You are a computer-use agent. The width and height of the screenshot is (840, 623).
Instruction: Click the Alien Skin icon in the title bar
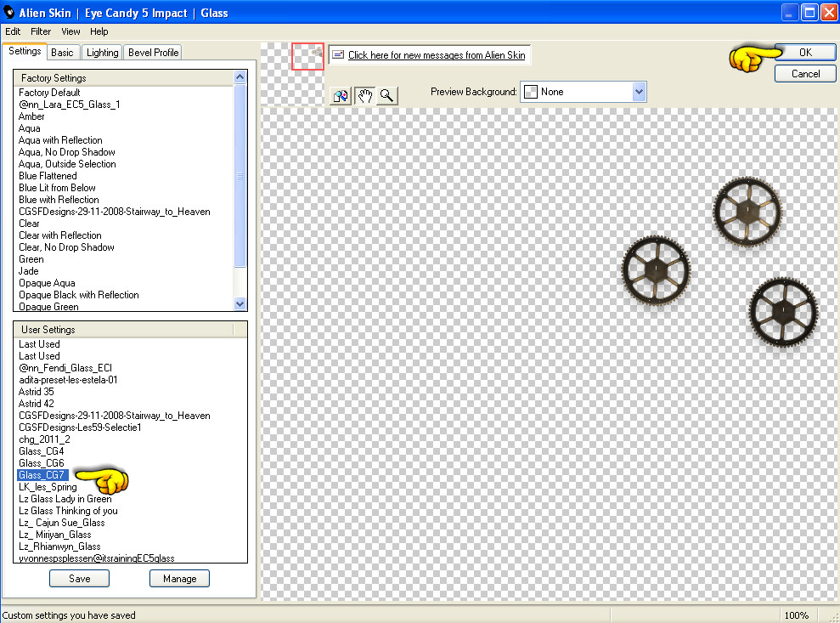[8, 12]
